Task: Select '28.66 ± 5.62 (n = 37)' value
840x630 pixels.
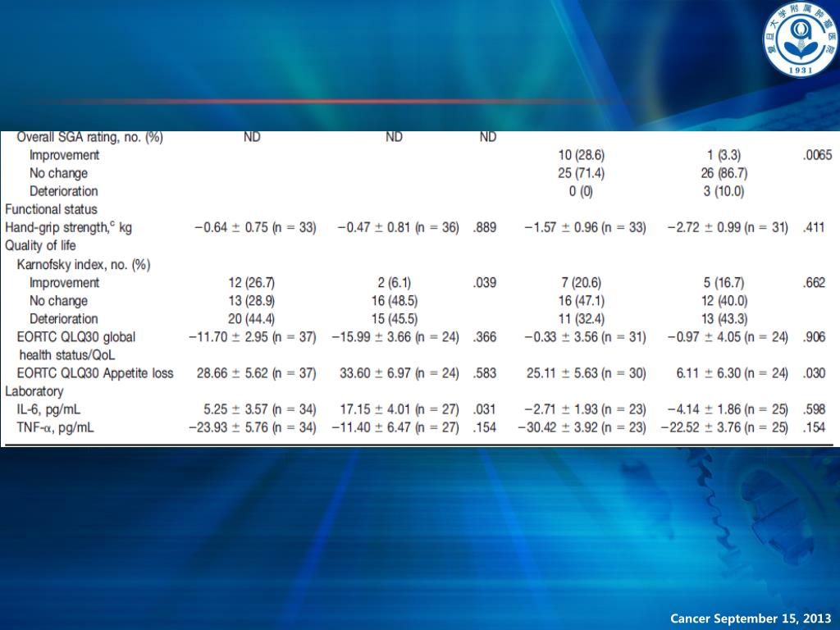Action: pos(257,373)
